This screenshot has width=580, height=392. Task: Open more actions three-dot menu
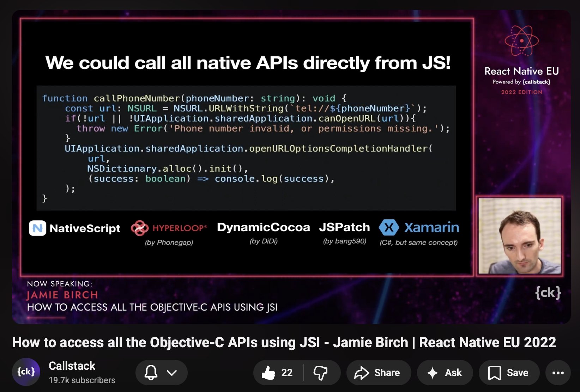click(x=558, y=373)
